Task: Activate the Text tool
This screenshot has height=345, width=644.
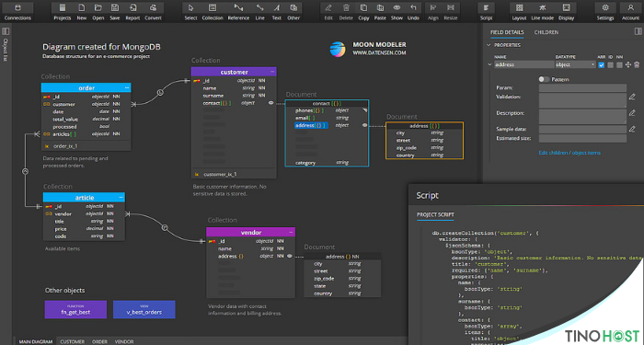Action: click(x=277, y=7)
